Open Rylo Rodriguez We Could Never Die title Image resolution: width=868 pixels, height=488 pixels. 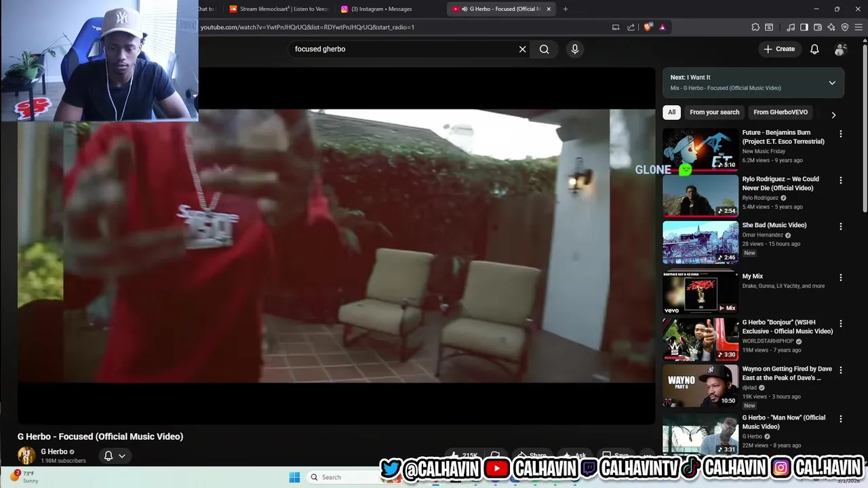pyautogui.click(x=781, y=184)
